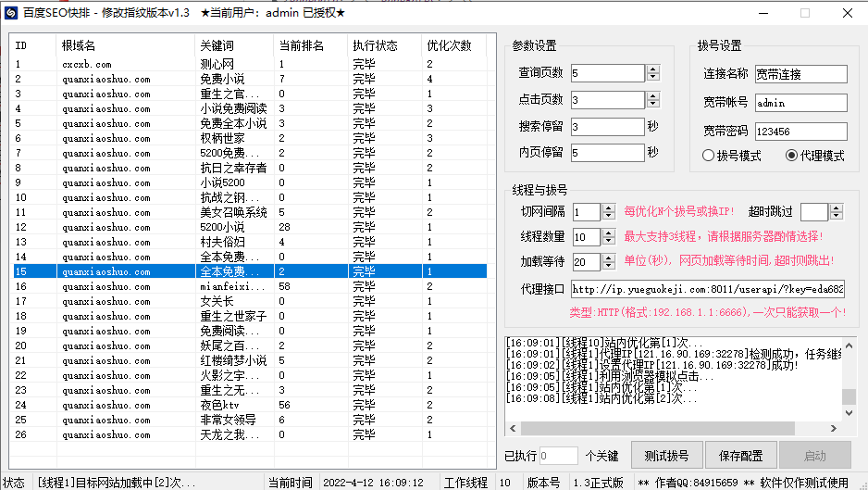Viewport: 868px width, 490px height.
Task: Select row with keyword 红楼绮梦小说
Action: pos(249,361)
